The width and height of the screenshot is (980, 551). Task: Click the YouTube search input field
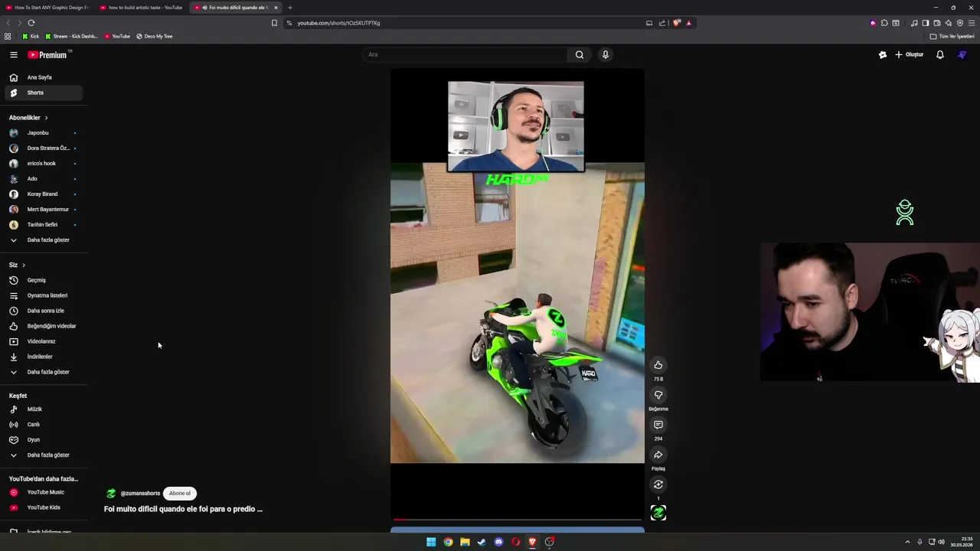465,54
